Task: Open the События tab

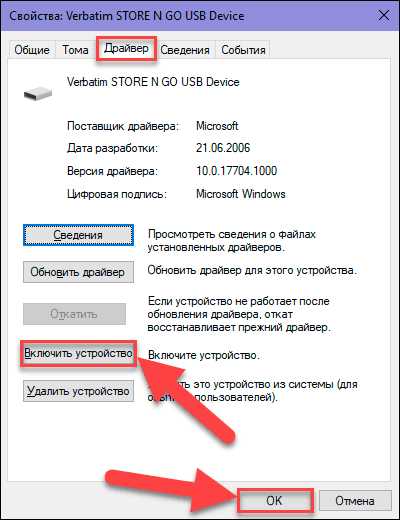Action: point(243,50)
